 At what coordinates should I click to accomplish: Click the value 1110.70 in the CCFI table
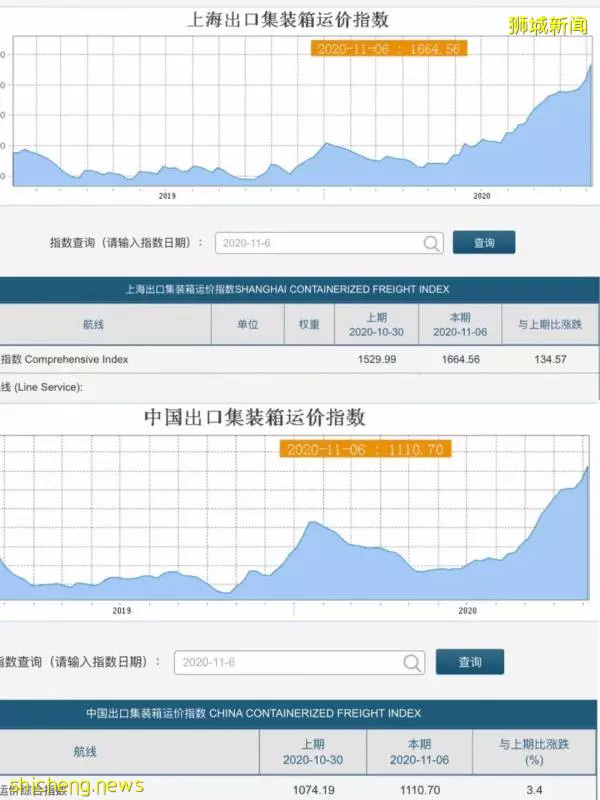[x=420, y=790]
